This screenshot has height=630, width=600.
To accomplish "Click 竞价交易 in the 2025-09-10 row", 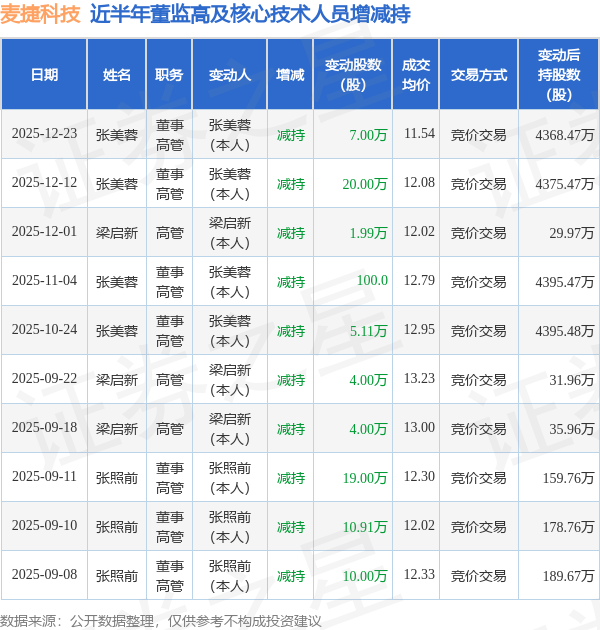I will click(x=479, y=527).
